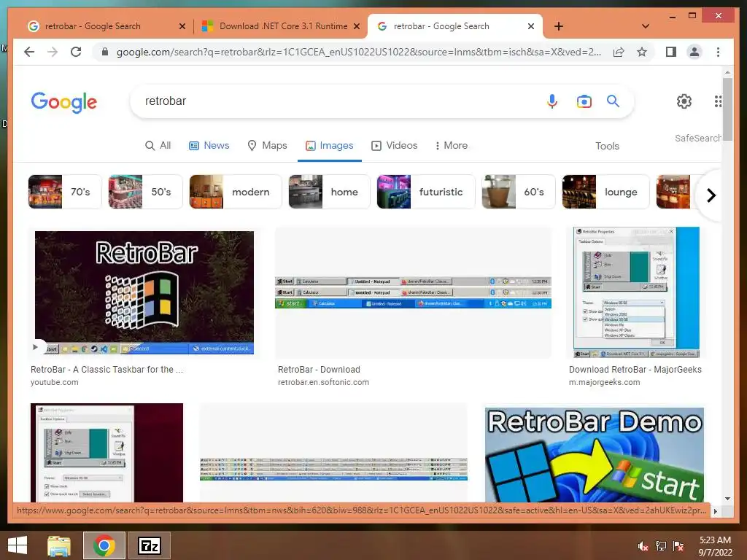This screenshot has width=747, height=560.
Task: Show more filter chips with the right arrow
Action: click(711, 195)
